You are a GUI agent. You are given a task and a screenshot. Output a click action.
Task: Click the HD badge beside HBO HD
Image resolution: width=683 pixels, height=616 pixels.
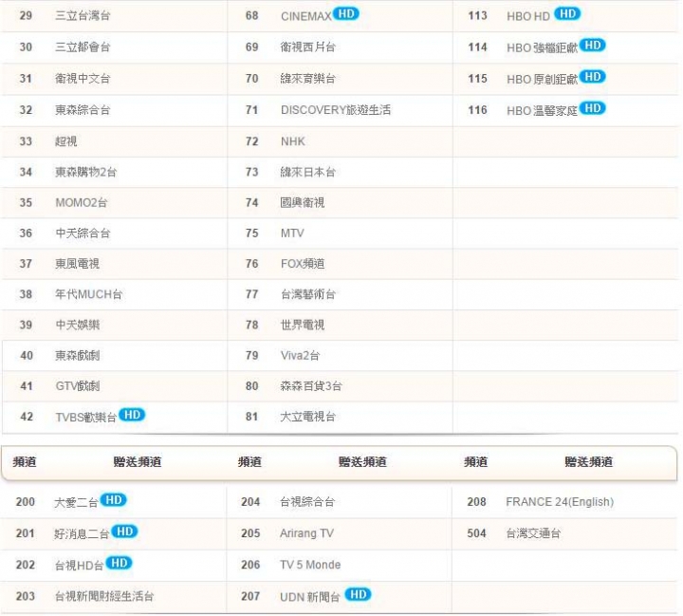pos(567,14)
